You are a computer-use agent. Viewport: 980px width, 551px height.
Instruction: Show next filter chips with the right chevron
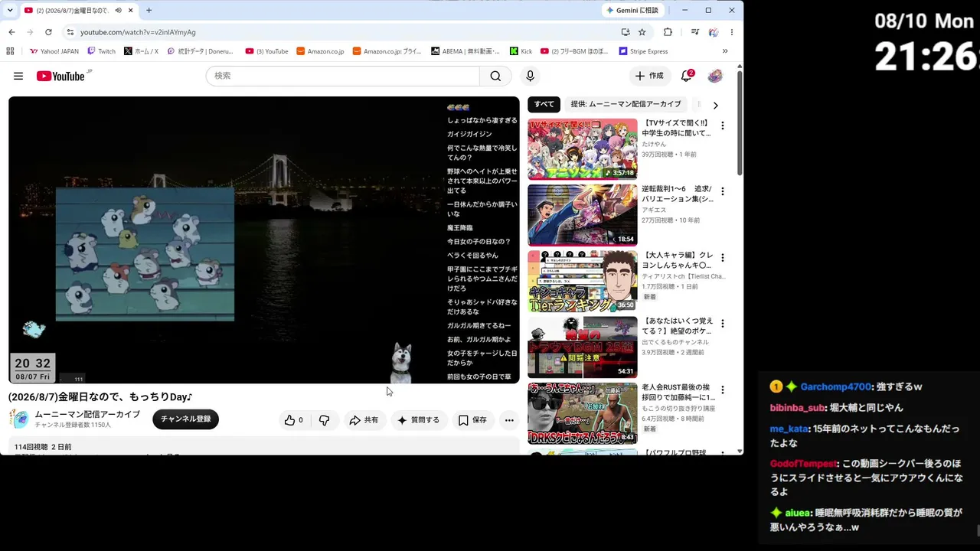pos(715,105)
